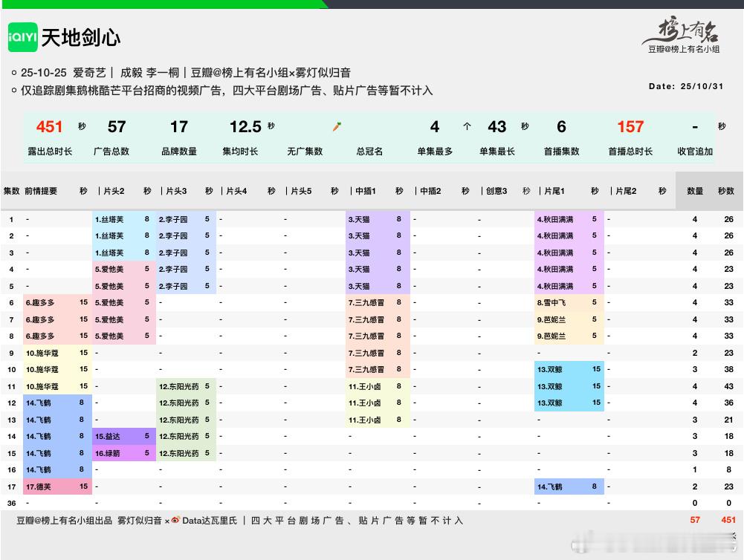Click Data达瓦里氏 footer credit
Viewport: 744px width, 560px height.
[x=210, y=521]
